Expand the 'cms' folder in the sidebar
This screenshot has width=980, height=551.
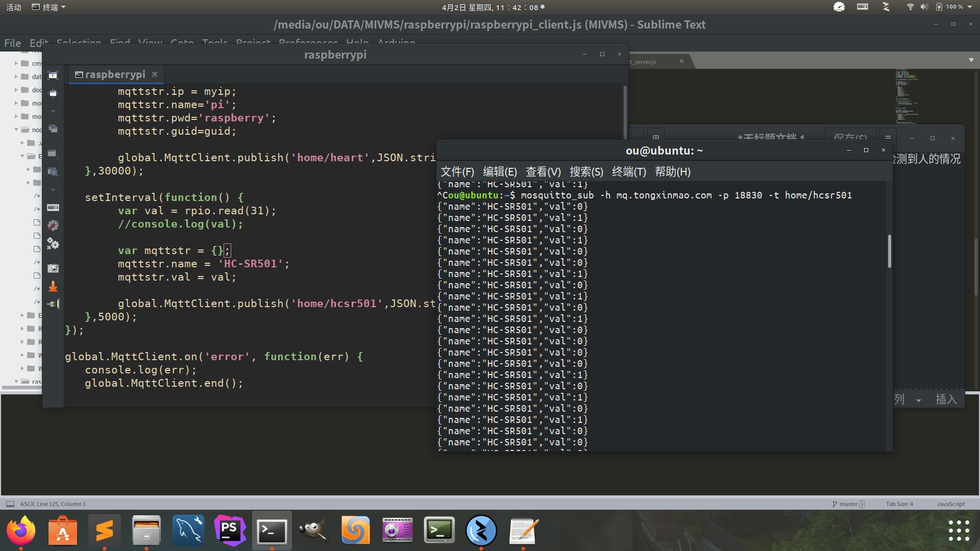coord(16,63)
